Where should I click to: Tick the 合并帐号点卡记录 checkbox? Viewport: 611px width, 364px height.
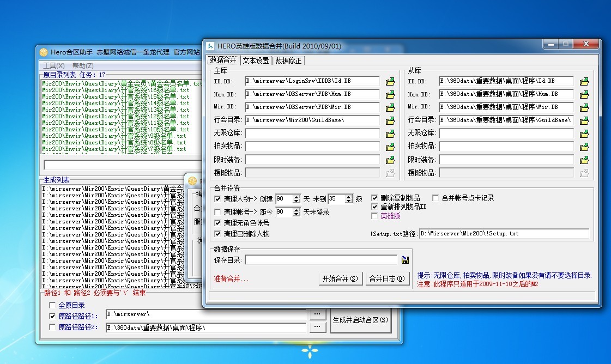435,198
